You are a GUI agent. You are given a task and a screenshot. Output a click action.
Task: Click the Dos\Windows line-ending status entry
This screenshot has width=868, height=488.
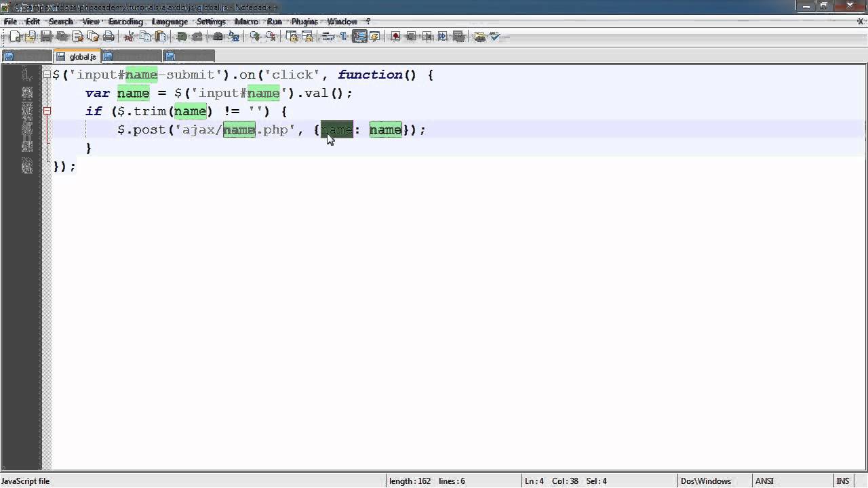706,481
